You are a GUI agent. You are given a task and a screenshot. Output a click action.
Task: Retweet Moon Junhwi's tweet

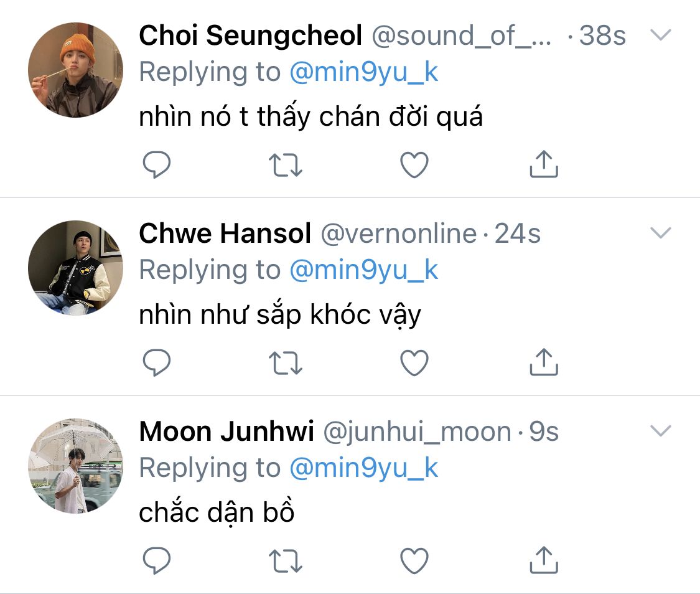tap(286, 560)
